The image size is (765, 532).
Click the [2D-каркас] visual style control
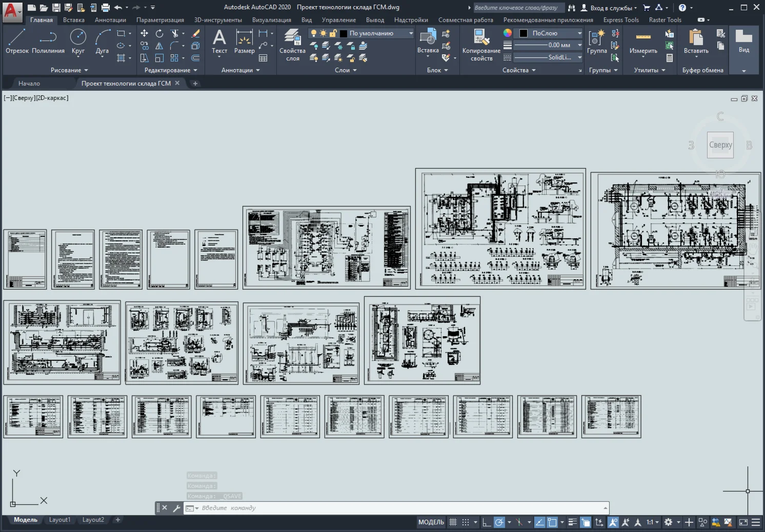tap(52, 98)
